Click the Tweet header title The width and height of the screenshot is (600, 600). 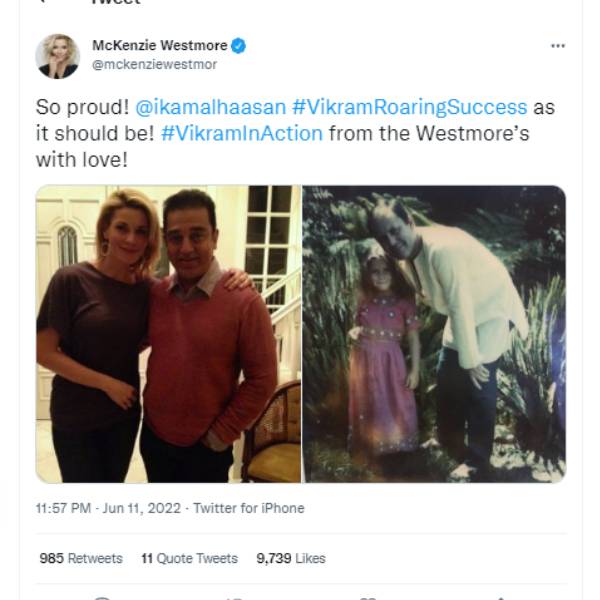113,3
